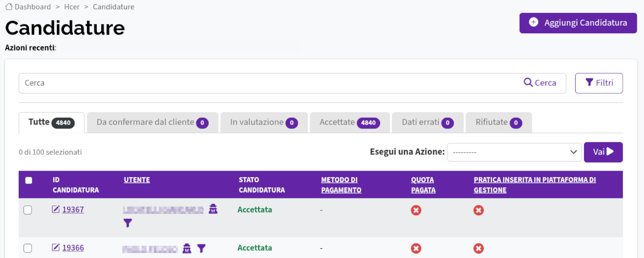This screenshot has width=644, height=258.
Task: Open the Rifiutate tab
Action: pos(499,122)
